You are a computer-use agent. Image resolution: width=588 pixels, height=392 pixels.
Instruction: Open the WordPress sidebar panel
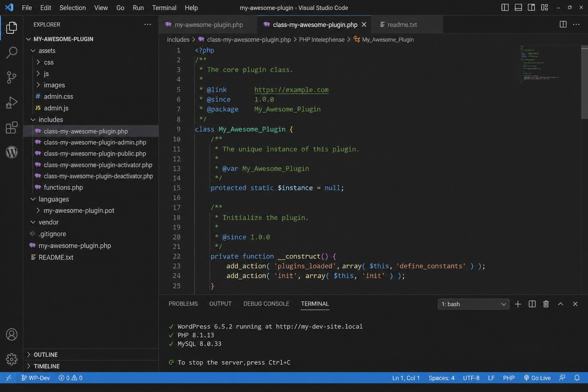coord(11,152)
